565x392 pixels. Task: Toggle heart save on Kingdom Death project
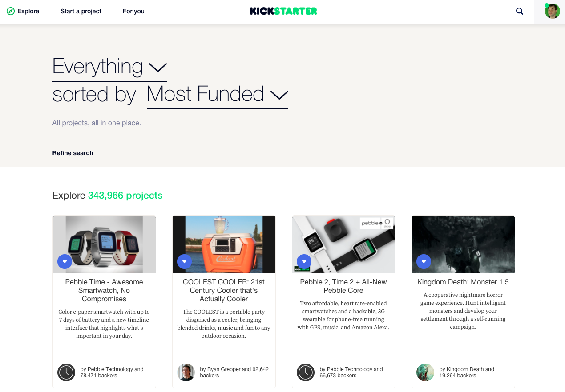point(424,261)
